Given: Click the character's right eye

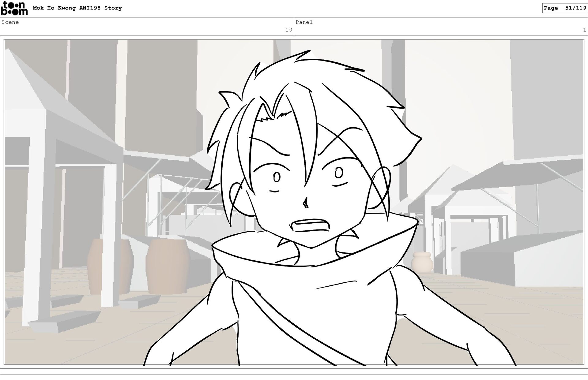Looking at the screenshot, I should point(339,173).
